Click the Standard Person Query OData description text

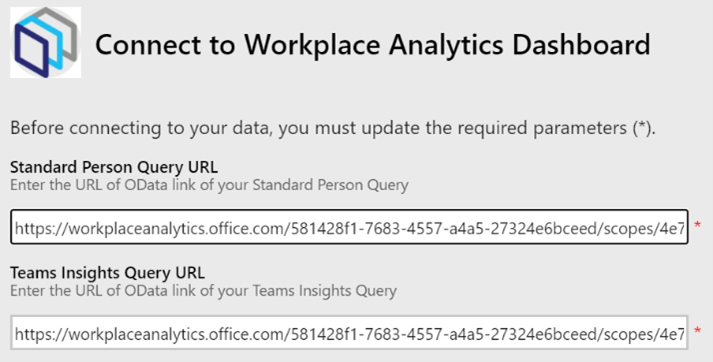click(x=209, y=186)
